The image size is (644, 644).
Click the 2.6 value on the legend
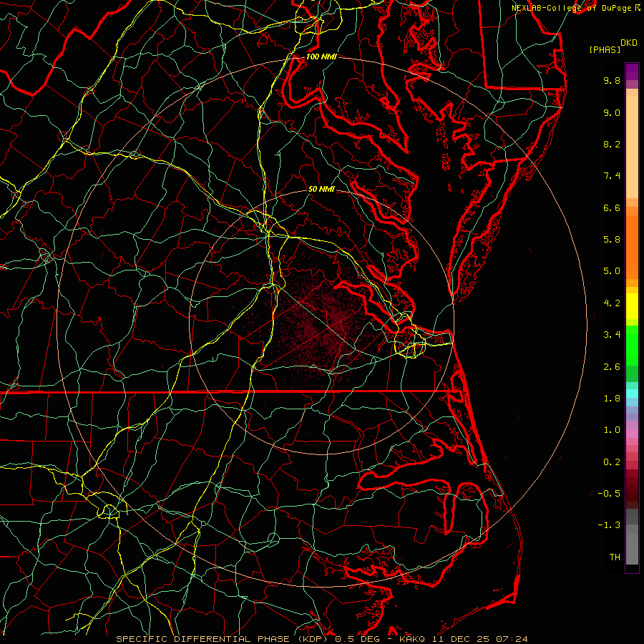pos(612,366)
